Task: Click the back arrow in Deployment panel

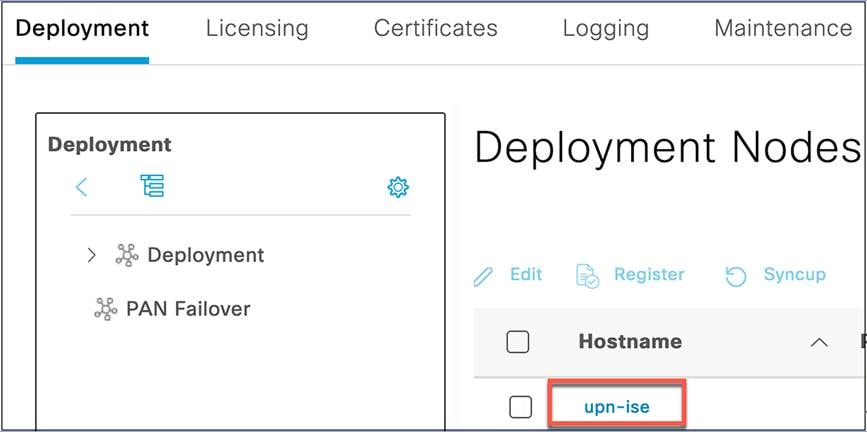Action: (x=81, y=187)
